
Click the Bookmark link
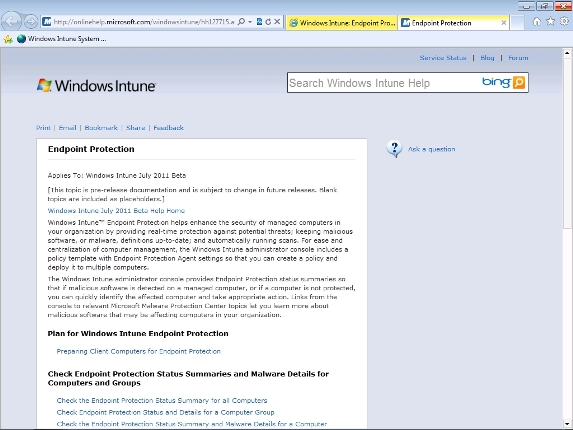[101, 128]
